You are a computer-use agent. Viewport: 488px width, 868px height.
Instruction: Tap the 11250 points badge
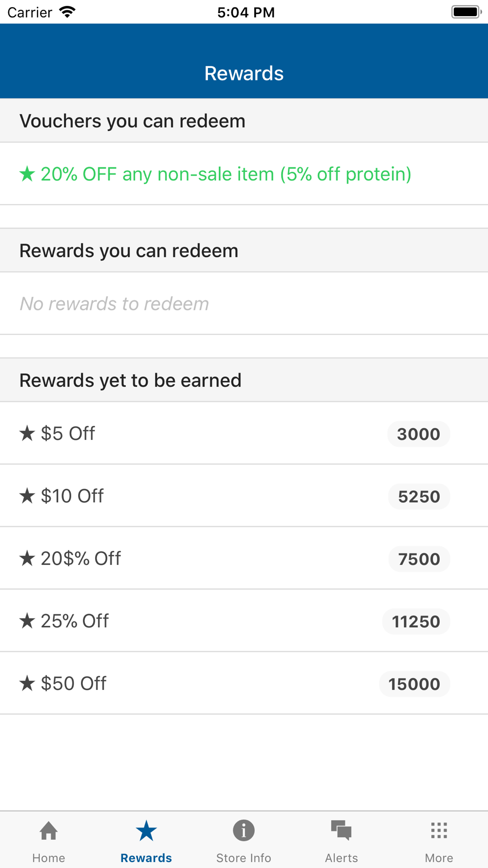coord(416,621)
